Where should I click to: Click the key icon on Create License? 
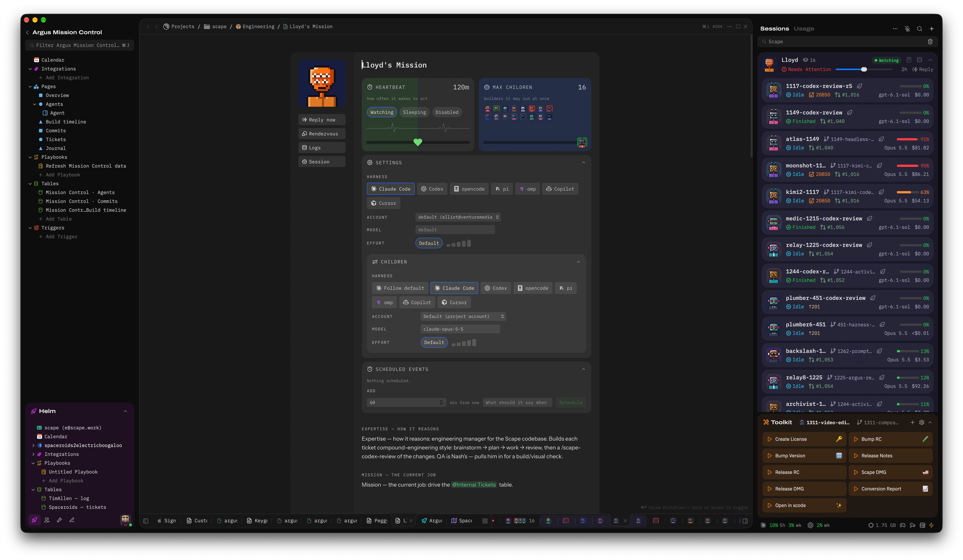pyautogui.click(x=839, y=439)
